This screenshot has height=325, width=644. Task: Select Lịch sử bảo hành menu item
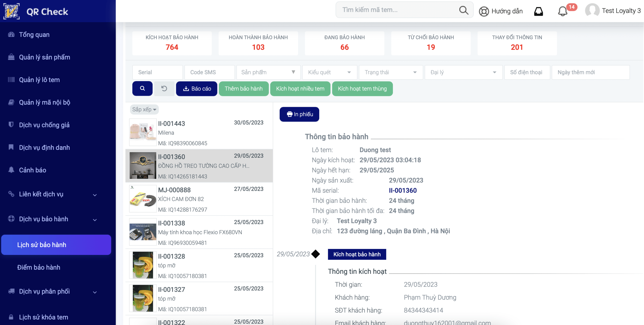[56, 245]
